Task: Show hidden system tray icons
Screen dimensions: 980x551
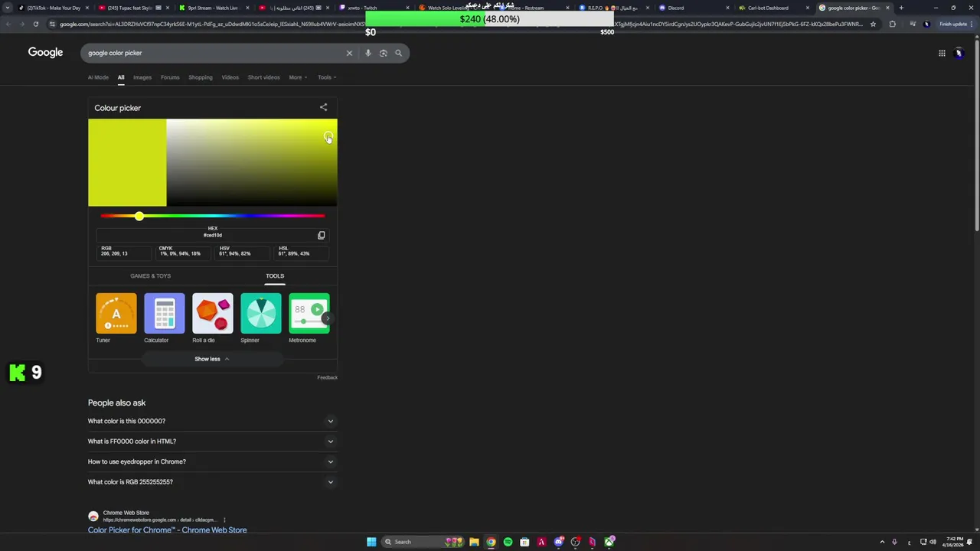Action: [x=882, y=542]
